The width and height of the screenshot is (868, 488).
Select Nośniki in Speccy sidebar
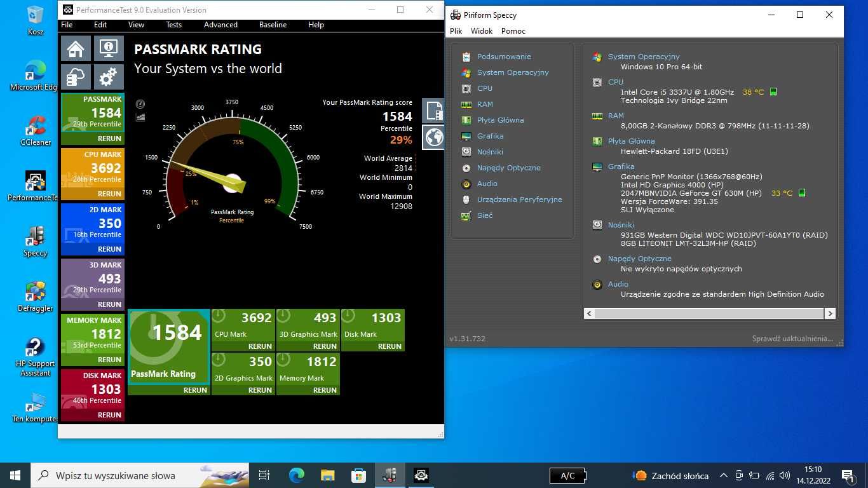tap(490, 152)
